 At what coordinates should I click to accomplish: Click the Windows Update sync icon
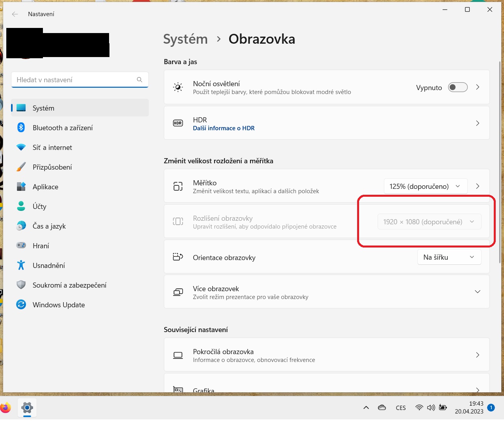tap(21, 305)
